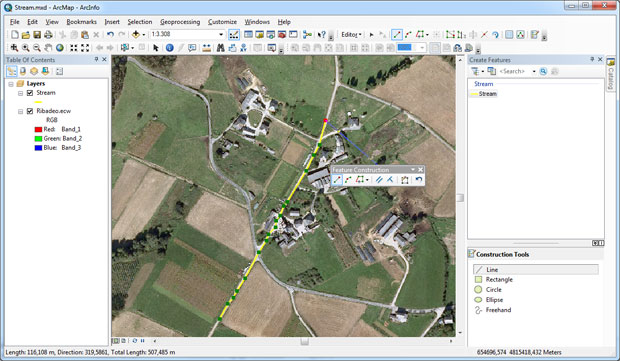620x361 pixels.
Task: Select Straight Segment tool in Editor toolbar
Action: point(397,35)
